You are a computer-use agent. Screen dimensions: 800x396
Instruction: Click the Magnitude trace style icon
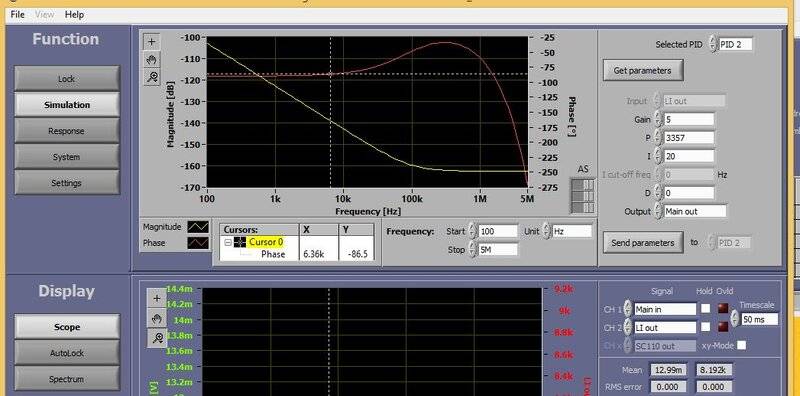point(198,227)
